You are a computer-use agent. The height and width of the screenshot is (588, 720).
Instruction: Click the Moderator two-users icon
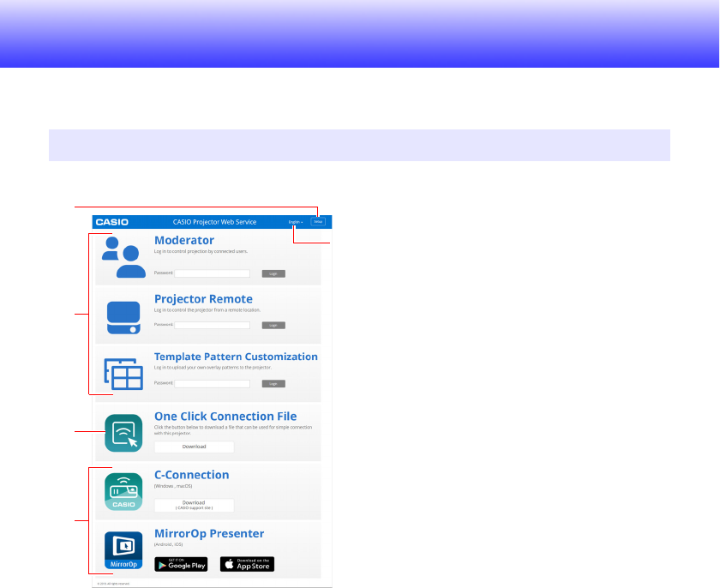(123, 257)
